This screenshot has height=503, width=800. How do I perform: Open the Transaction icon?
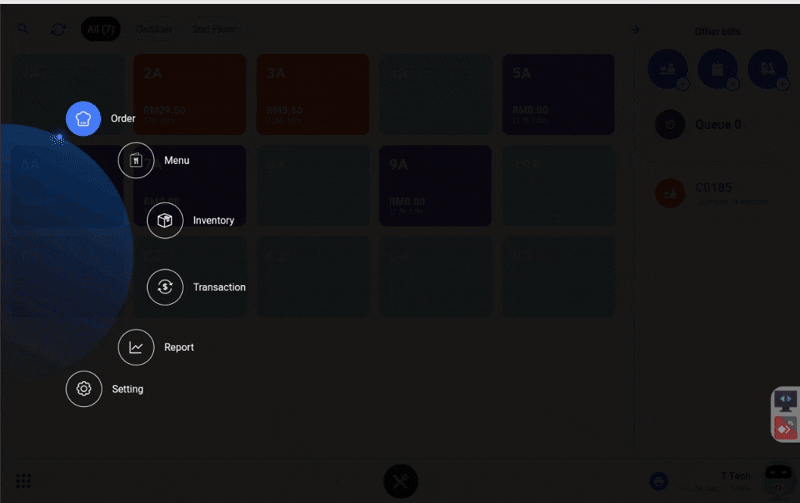[x=165, y=287]
